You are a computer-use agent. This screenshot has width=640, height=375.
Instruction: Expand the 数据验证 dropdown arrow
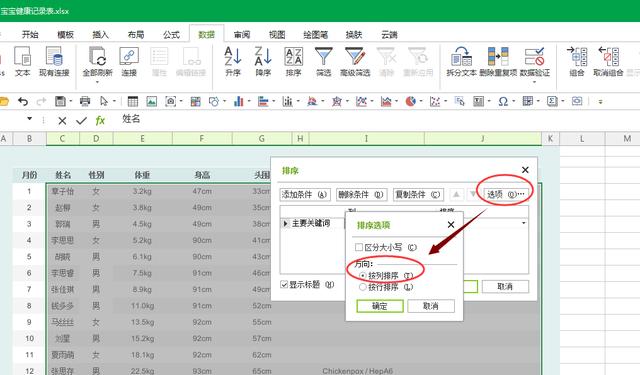tap(535, 82)
